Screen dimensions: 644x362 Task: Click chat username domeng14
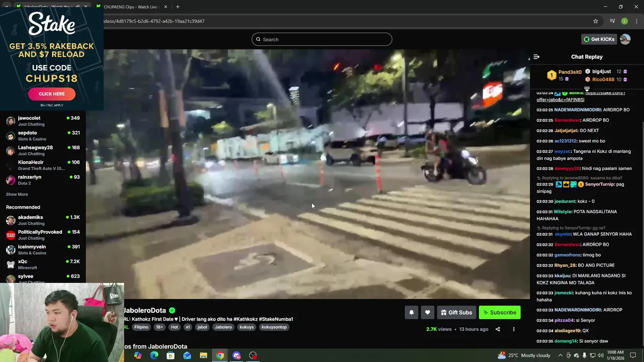pos(566,341)
